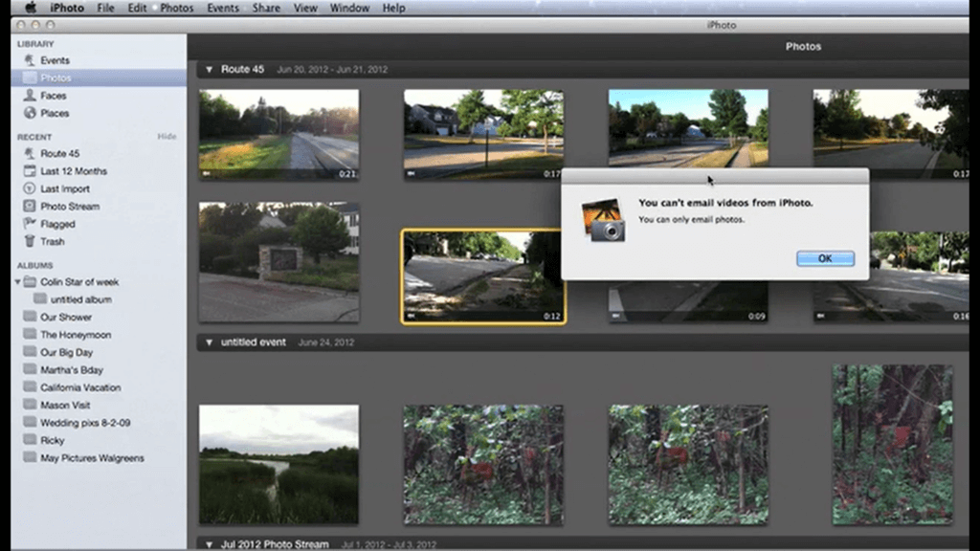Click the Events label in sidebar

pos(55,60)
